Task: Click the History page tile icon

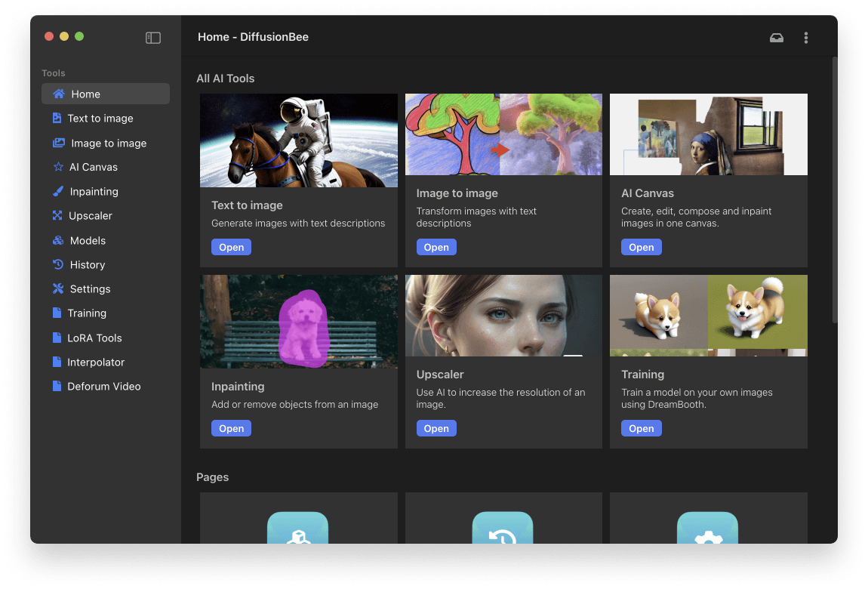Action: tap(503, 528)
